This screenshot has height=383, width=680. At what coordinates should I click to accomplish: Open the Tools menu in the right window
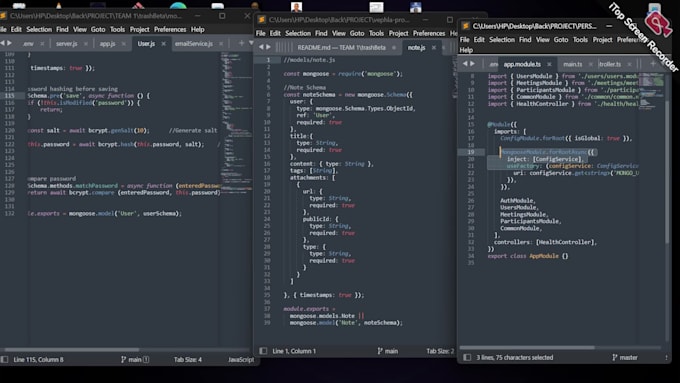click(580, 39)
